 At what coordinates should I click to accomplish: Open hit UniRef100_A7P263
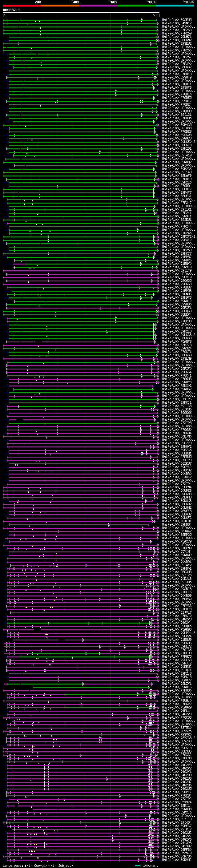(x=177, y=30)
